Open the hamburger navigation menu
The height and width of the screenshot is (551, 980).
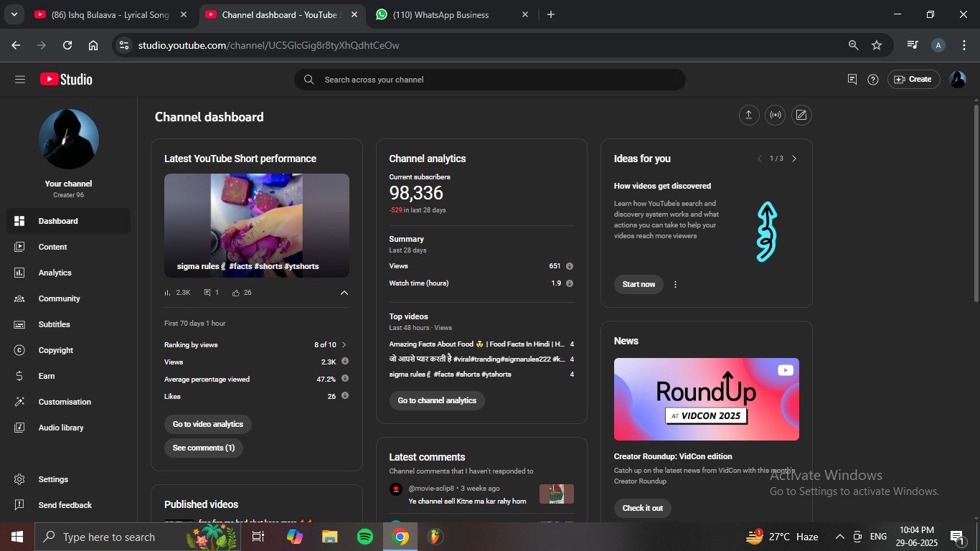click(20, 80)
